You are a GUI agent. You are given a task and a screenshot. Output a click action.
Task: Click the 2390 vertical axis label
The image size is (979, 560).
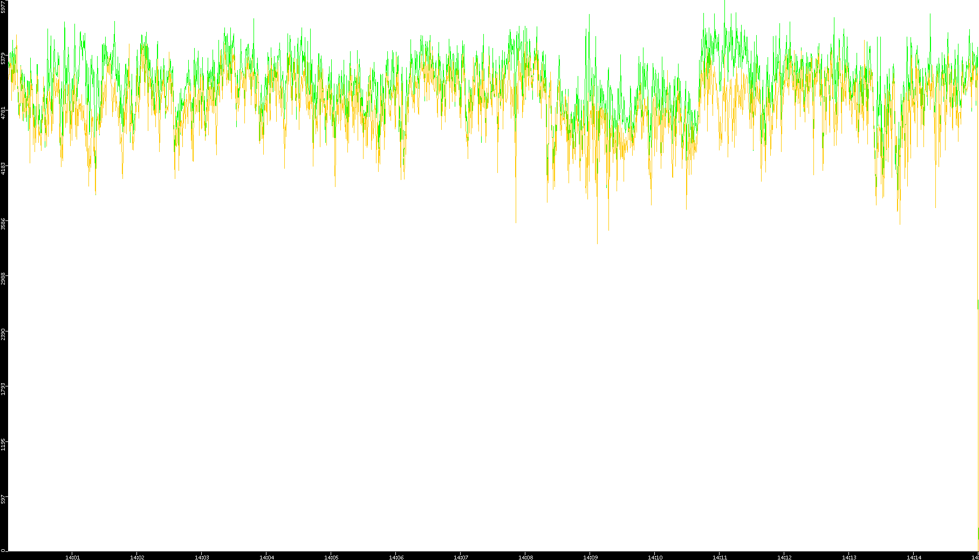(3, 334)
